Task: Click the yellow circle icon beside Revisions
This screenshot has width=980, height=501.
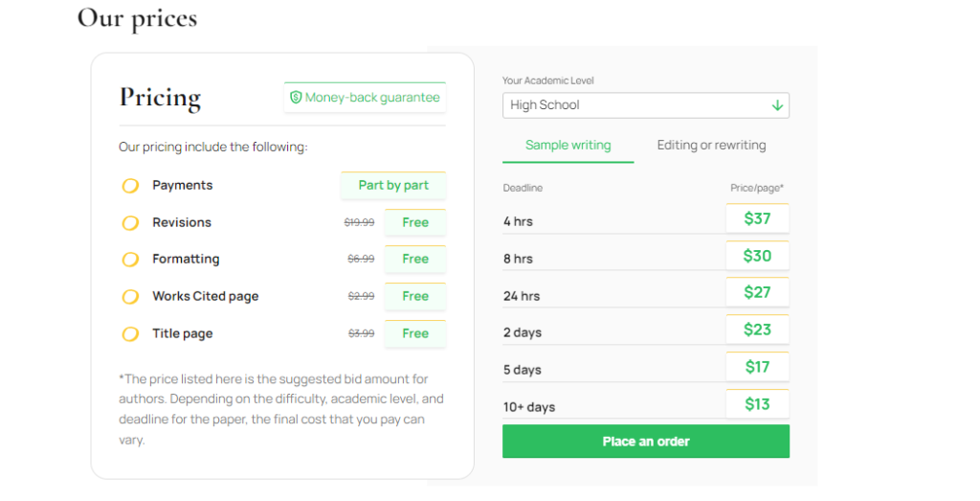Action: [130, 222]
